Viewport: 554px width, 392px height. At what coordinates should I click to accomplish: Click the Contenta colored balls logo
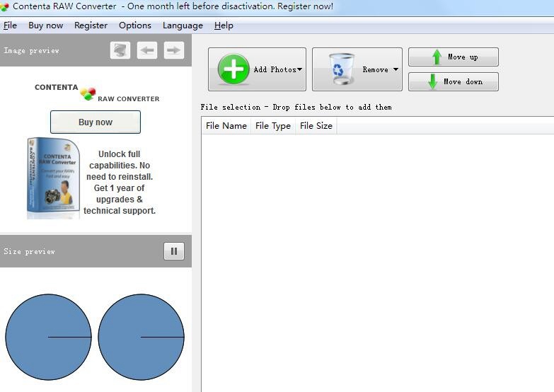[x=88, y=93]
